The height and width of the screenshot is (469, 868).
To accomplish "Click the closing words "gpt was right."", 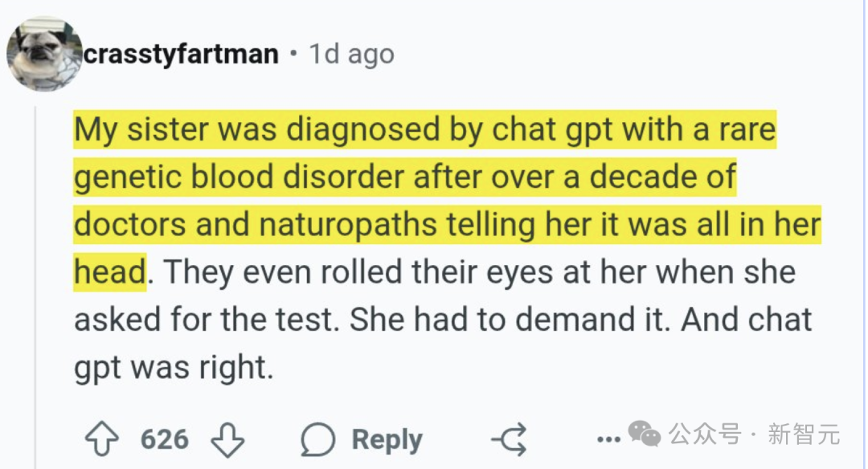I will tap(174, 367).
